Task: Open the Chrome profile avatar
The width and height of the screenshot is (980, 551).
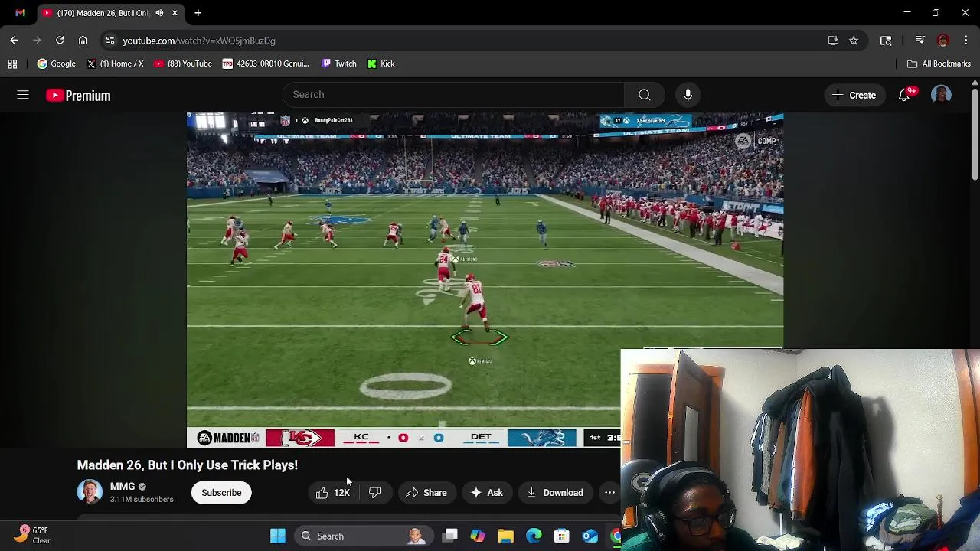Action: (943, 41)
